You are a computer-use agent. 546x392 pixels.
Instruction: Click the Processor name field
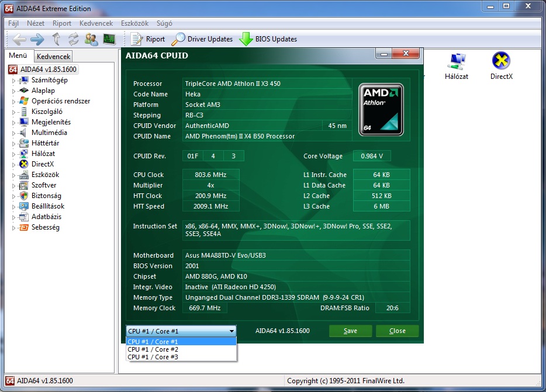(267, 84)
